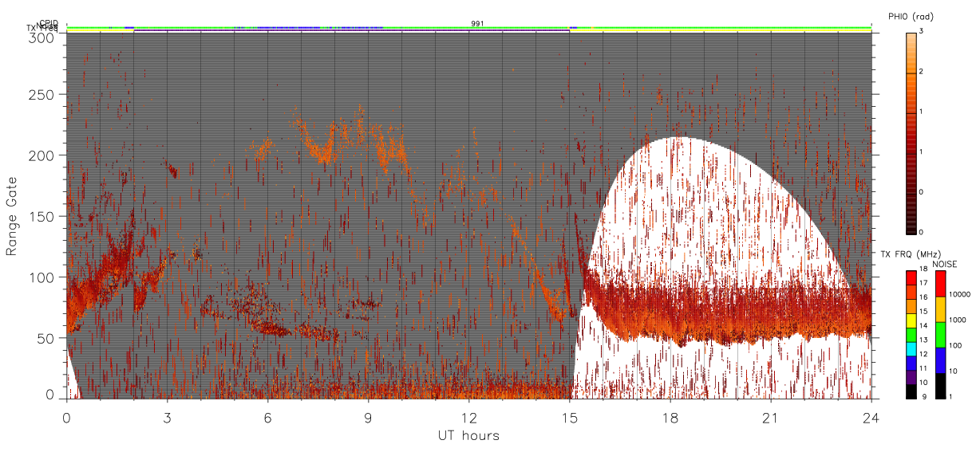Click the '10000' NOISE scale label

[962, 294]
